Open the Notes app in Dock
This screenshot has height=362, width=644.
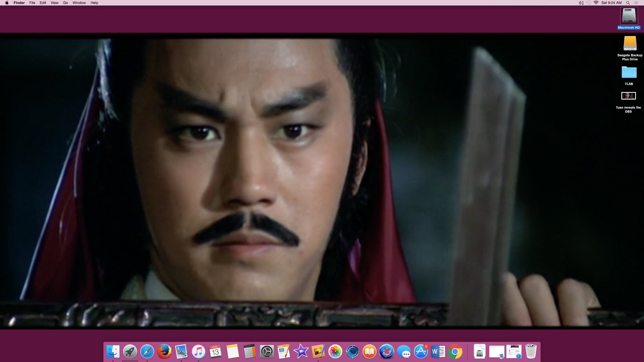[233, 351]
